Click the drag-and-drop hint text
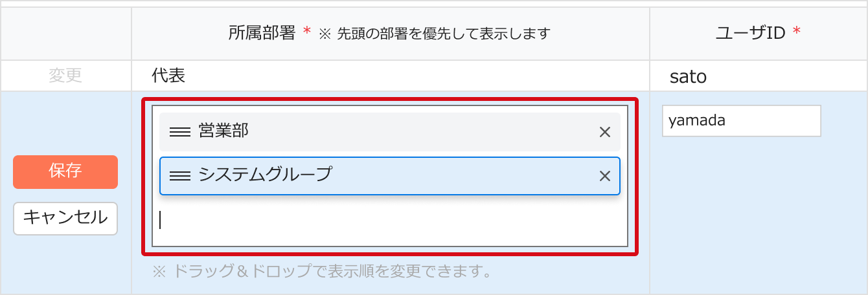Viewport: 868px width, 295px height. 321,271
